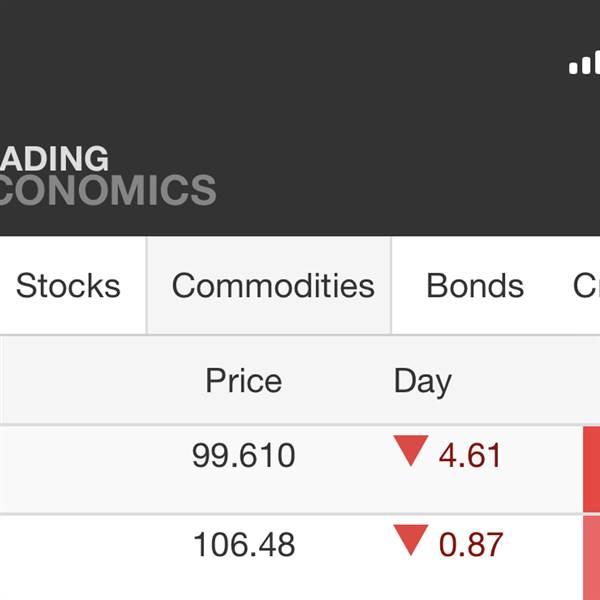Open the Trading Economics logo homepage

(x=108, y=175)
